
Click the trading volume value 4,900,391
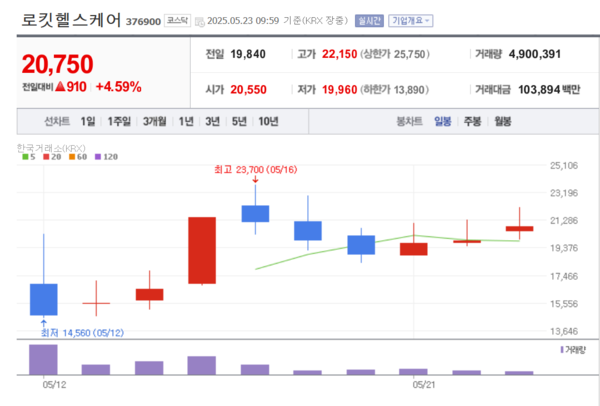point(535,54)
